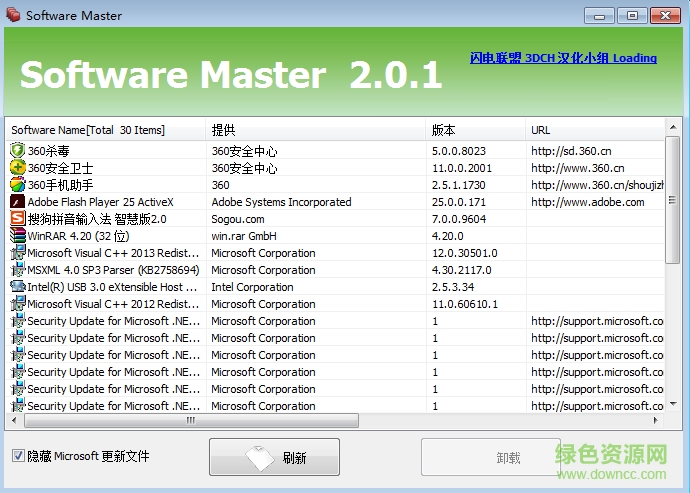Click version 11.0.0.2001 cell

point(462,168)
